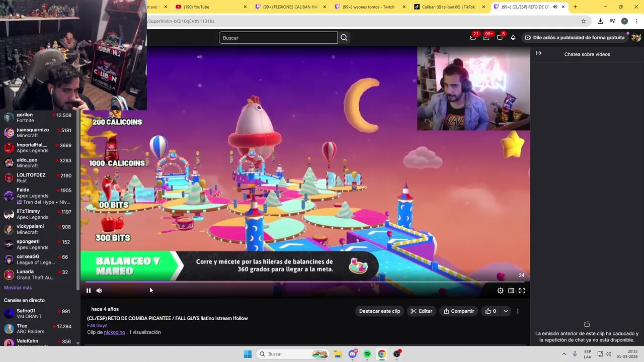Open the Get Bits diamond icon
Screen dimensions: 644x362
coord(513,38)
